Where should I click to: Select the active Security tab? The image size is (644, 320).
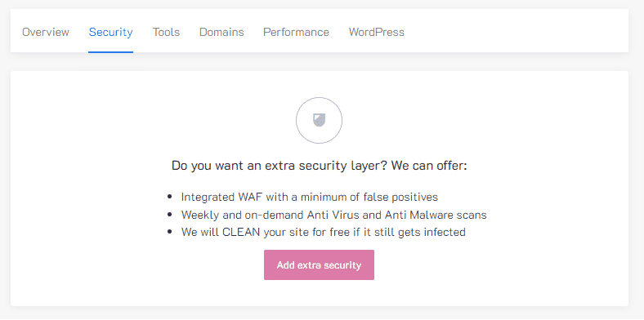[x=110, y=32]
